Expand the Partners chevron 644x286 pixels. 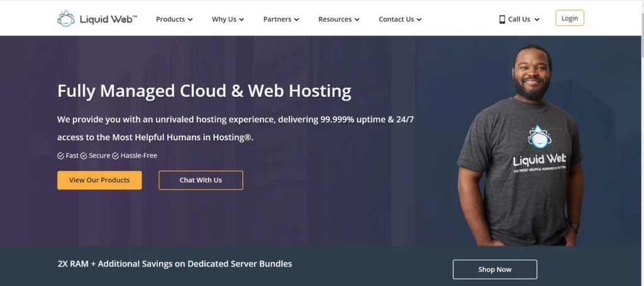[x=297, y=19]
